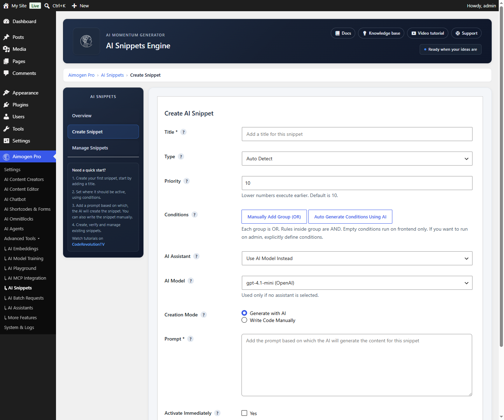Click help icon next to Activate Immediately
The height and width of the screenshot is (420, 504).
point(217,413)
